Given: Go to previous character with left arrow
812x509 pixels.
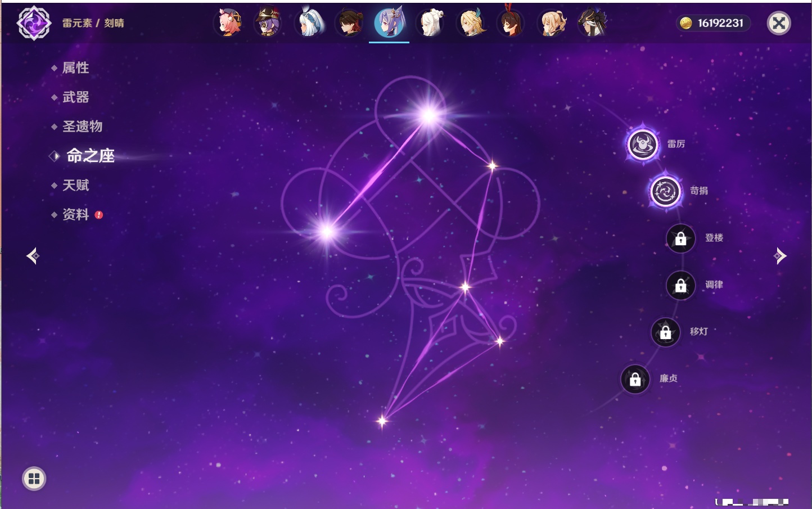Looking at the screenshot, I should pyautogui.click(x=33, y=256).
